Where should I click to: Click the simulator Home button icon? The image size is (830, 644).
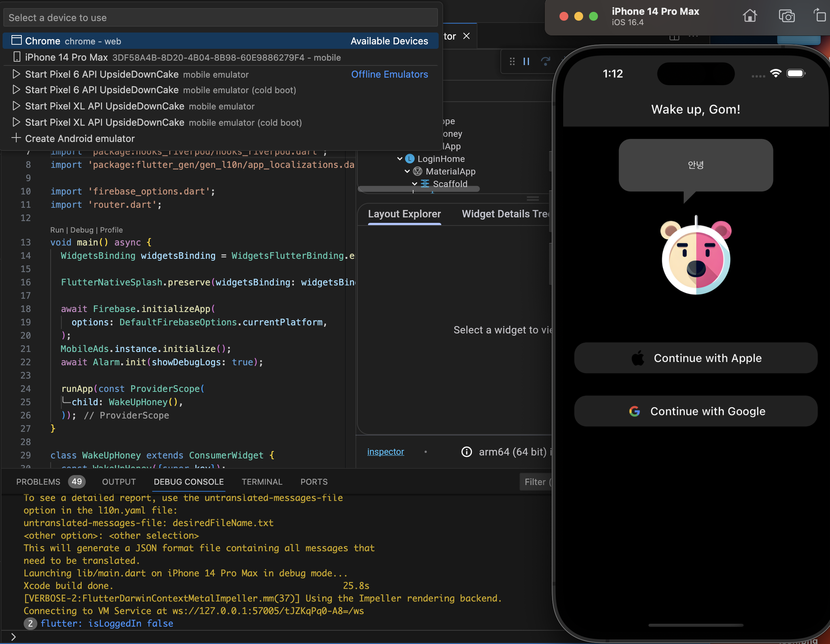coord(749,16)
